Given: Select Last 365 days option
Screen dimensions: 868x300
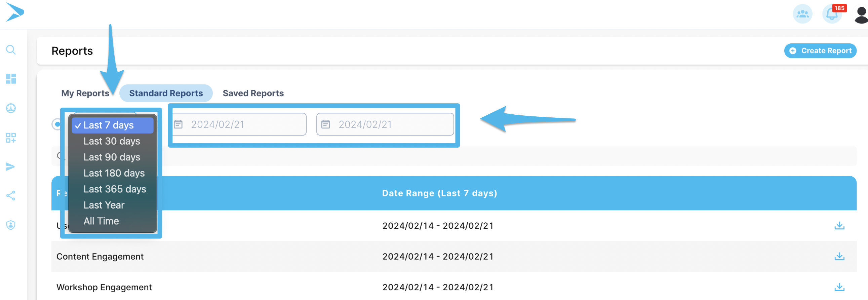Looking at the screenshot, I should [x=115, y=189].
